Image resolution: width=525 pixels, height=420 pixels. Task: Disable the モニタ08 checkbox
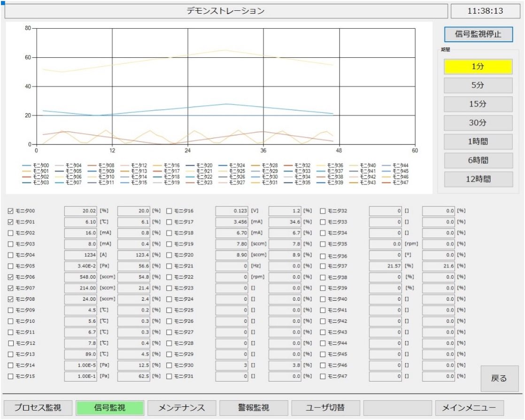click(x=10, y=299)
